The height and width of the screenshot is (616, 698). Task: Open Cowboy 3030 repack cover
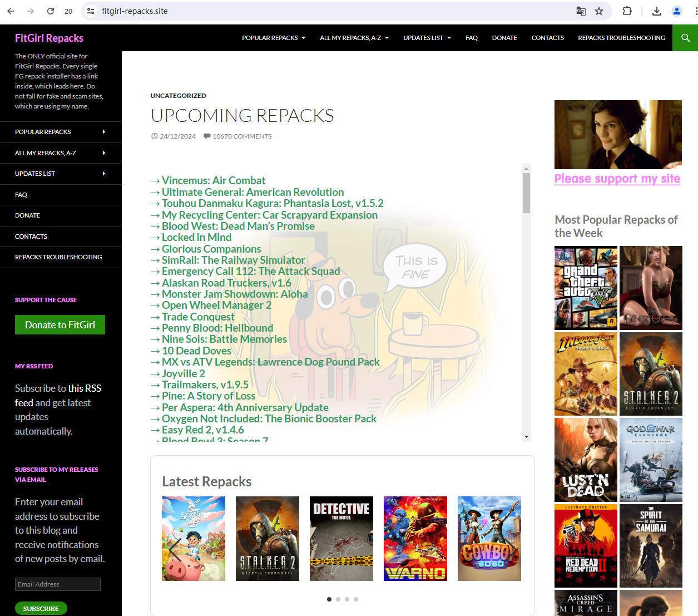pyautogui.click(x=489, y=539)
